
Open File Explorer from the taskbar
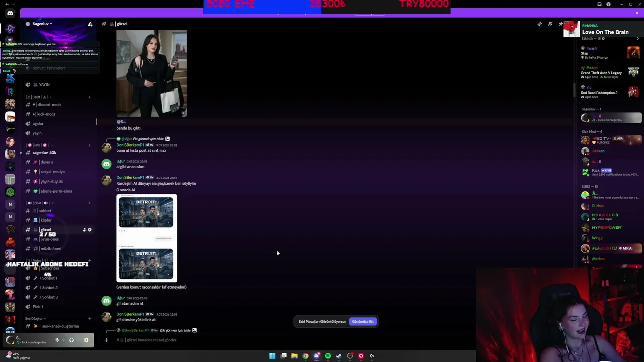click(x=294, y=356)
